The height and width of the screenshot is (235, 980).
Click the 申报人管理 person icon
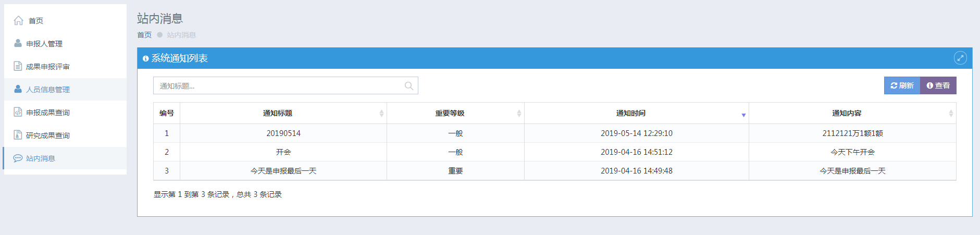coord(18,43)
